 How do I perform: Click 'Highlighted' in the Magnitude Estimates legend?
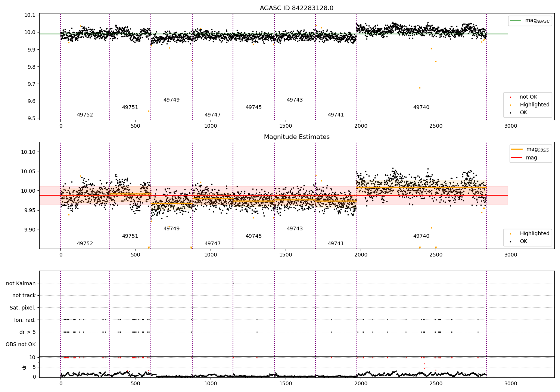coord(534,234)
